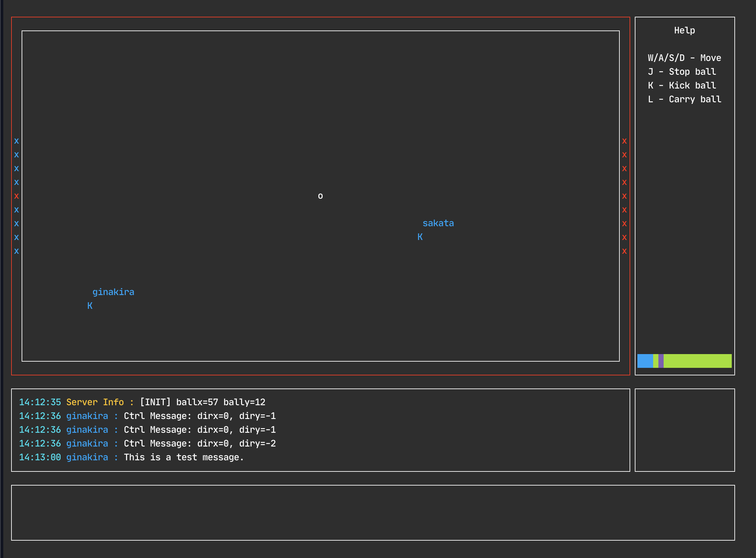756x558 pixels.
Task: Click the player name label ginakira
Action: pyautogui.click(x=113, y=291)
